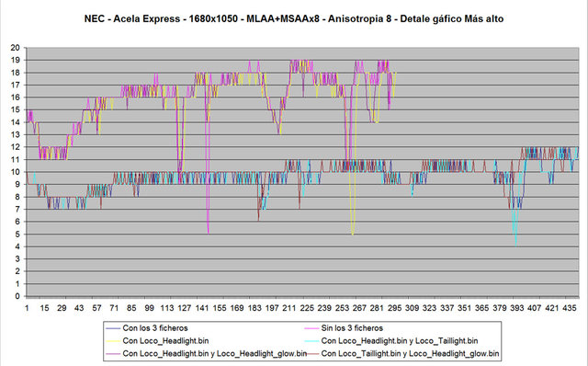Click the magenta line legend swatch
The width and height of the screenshot is (588, 366).
(x=311, y=328)
